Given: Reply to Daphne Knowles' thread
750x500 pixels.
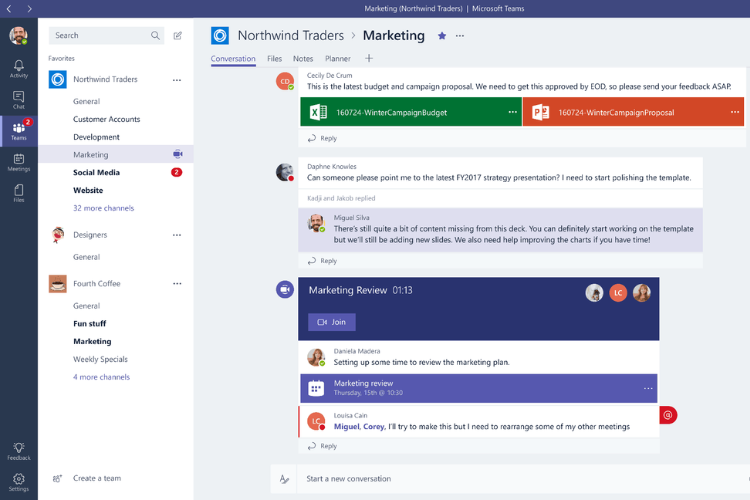Looking at the screenshot, I should click(322, 261).
